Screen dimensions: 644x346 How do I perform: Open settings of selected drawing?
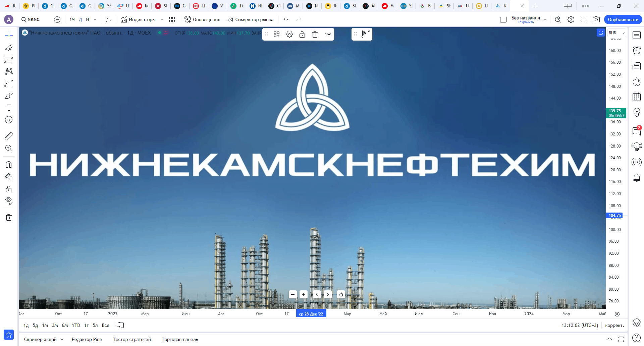[289, 34]
